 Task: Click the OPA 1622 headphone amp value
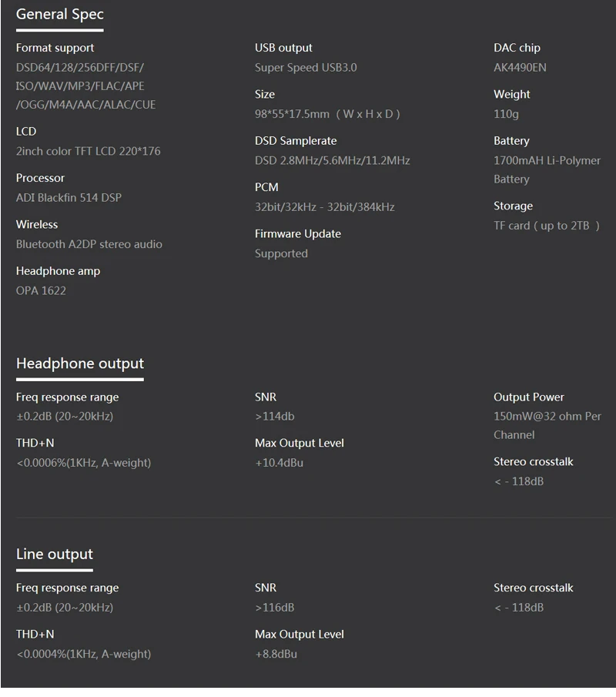tap(41, 290)
